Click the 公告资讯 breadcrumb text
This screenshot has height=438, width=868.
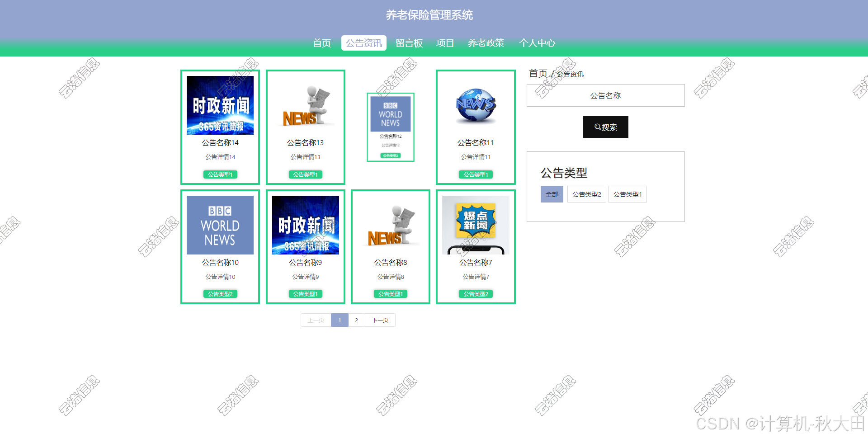[x=570, y=74]
